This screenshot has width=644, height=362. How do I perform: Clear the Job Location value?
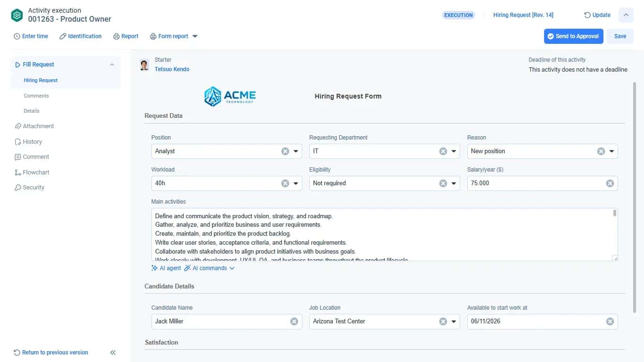[443, 321]
